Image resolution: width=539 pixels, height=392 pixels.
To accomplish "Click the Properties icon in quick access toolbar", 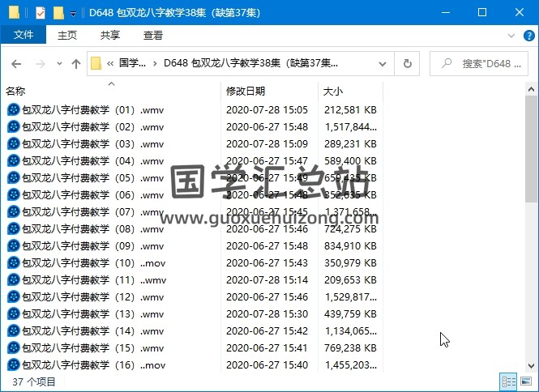I will (41, 12).
